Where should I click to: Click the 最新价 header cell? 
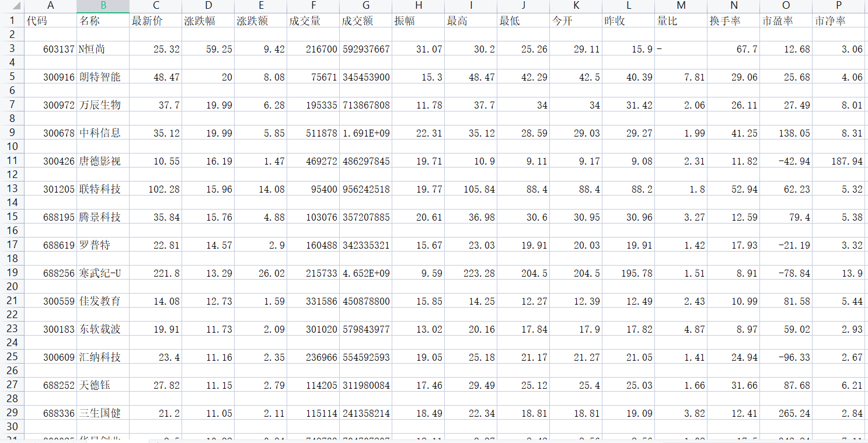[156, 20]
